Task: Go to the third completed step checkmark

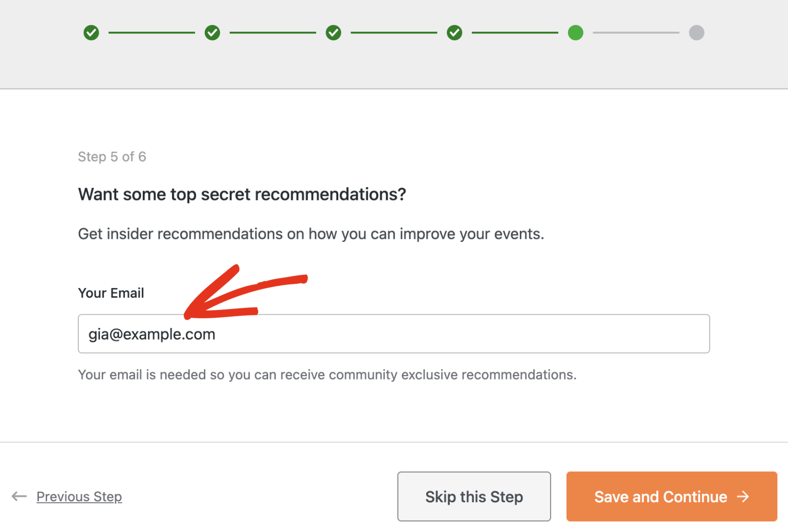Action: click(x=334, y=33)
